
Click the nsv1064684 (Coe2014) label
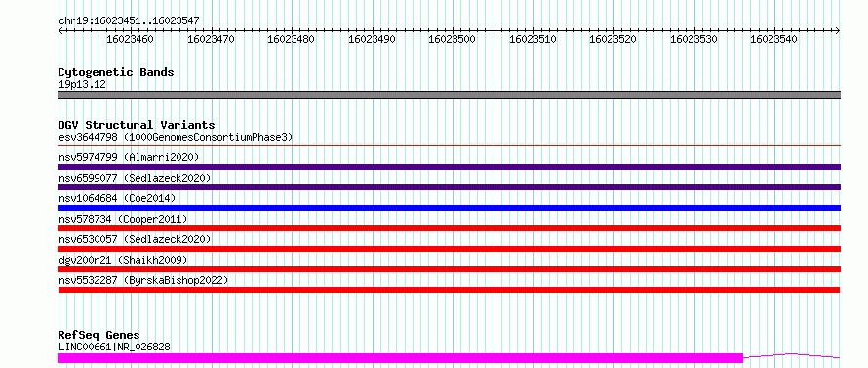(x=116, y=198)
